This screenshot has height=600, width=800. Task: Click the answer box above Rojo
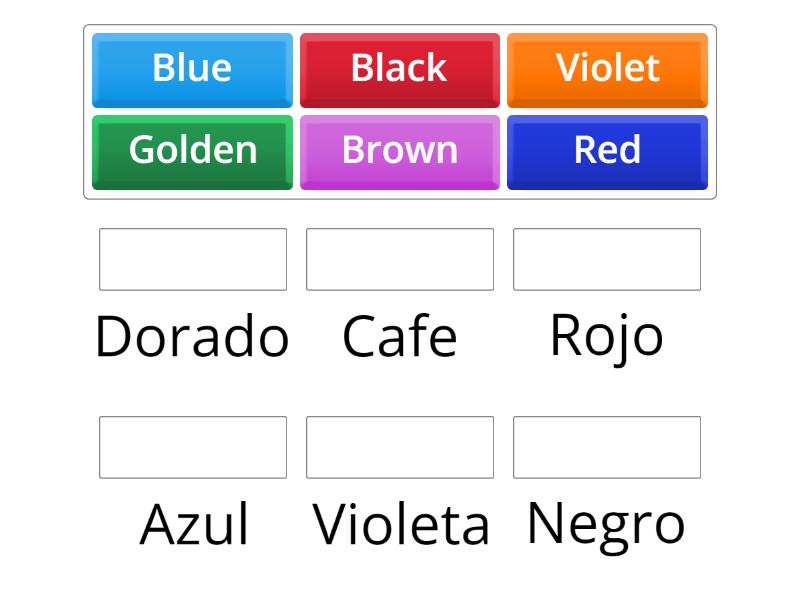coord(606,259)
